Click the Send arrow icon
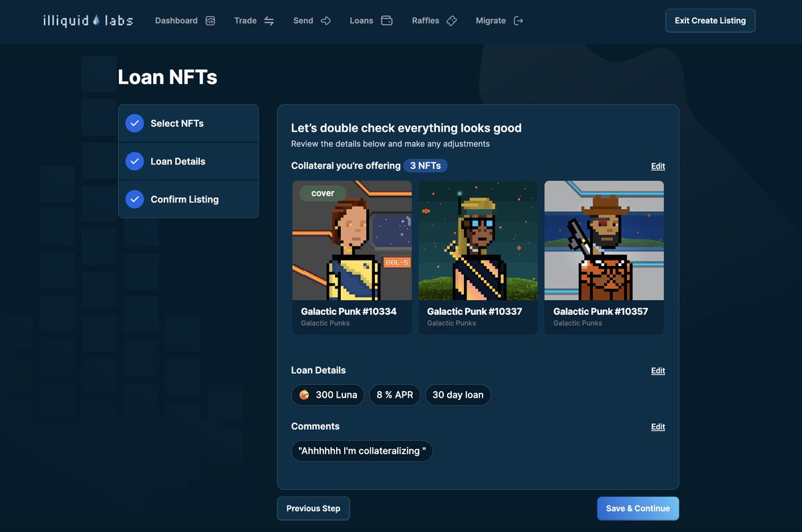Image resolution: width=802 pixels, height=532 pixels. coord(326,21)
